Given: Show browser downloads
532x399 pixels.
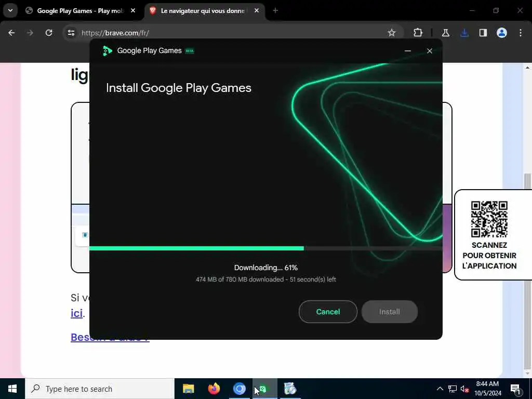Looking at the screenshot, I should [464, 33].
